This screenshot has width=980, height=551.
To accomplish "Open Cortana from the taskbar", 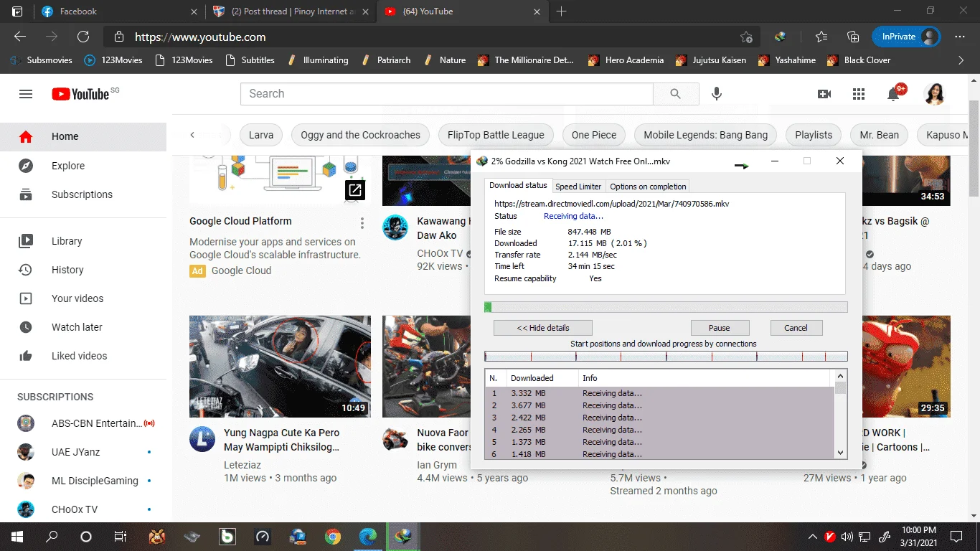I will pyautogui.click(x=86, y=536).
